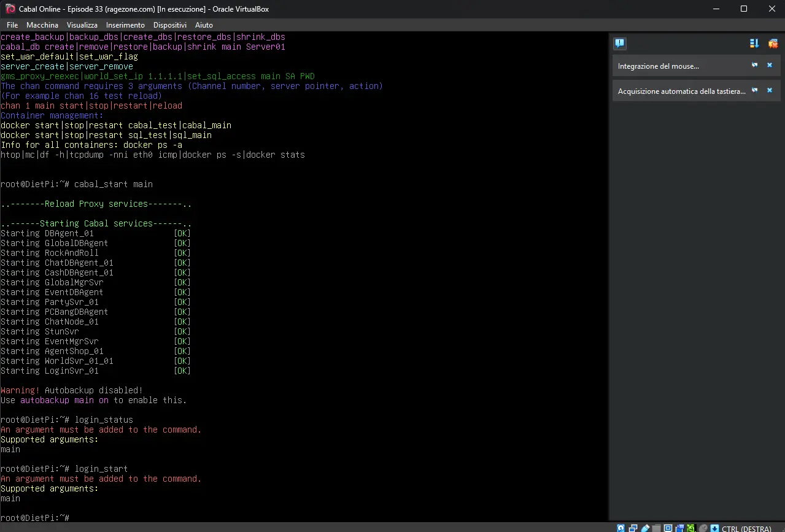Click the hard disk activity status icon
This screenshot has width=785, height=532.
[x=621, y=528]
